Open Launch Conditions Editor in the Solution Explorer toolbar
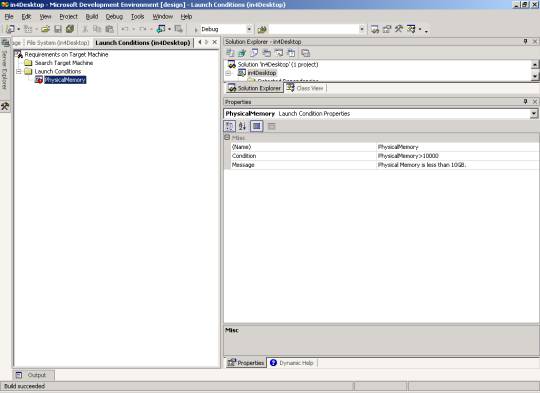 pos(291,53)
